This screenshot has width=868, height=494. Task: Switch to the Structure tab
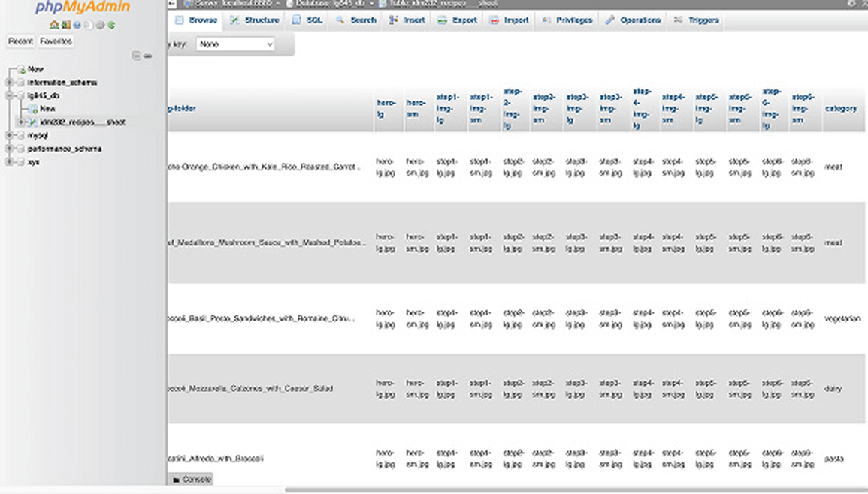(x=255, y=20)
